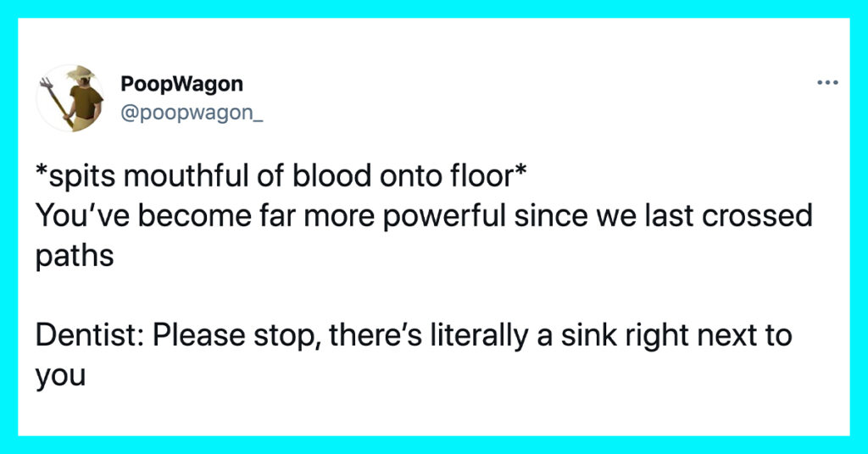Click the word "Dentist:" in the tweet
This screenshot has height=454, width=868.
click(x=90, y=335)
